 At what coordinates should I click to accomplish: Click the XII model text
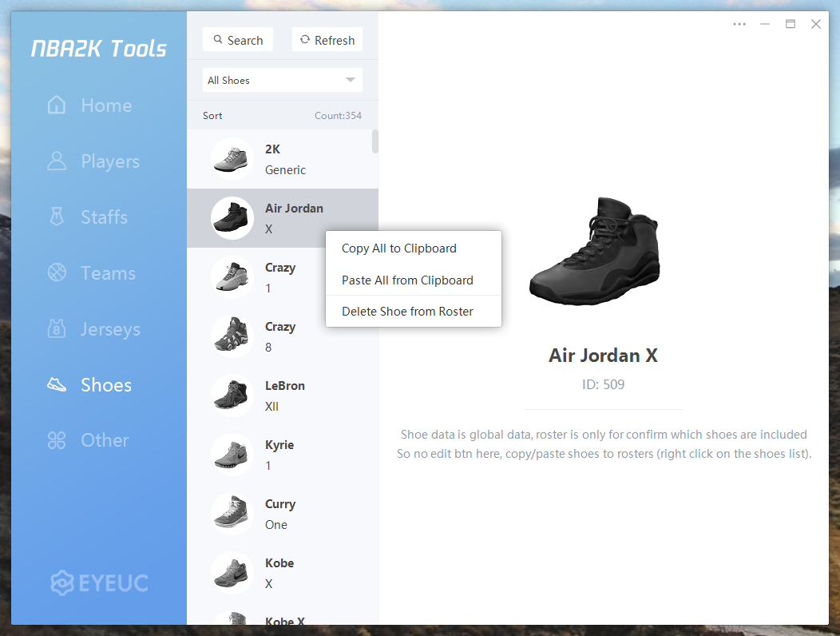coord(271,407)
